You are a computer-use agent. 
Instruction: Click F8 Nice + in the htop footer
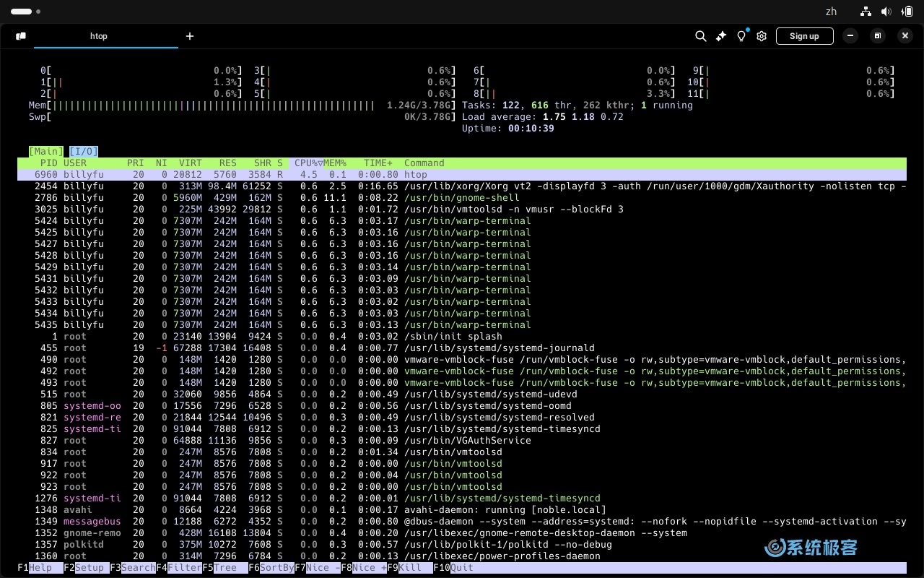pyautogui.click(x=364, y=568)
